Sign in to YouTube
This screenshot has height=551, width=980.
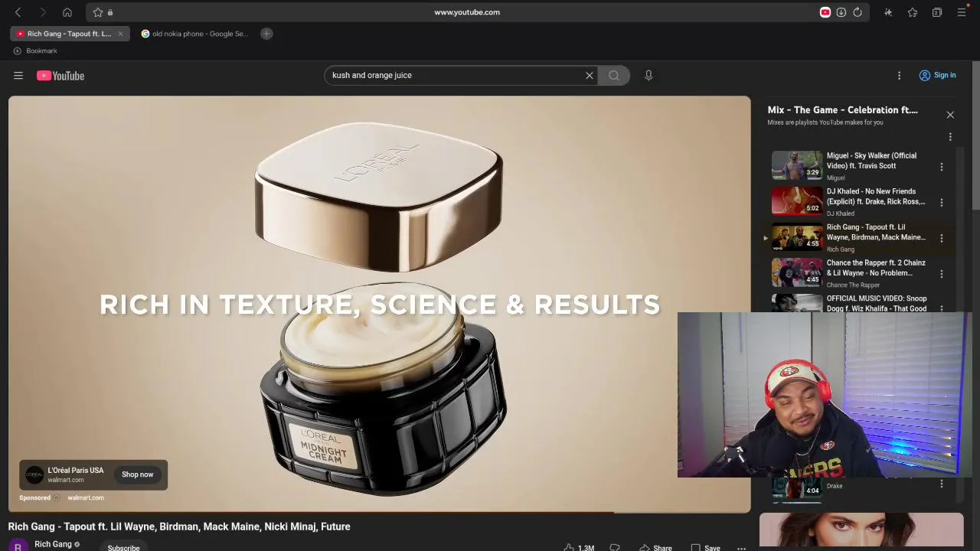[938, 75]
